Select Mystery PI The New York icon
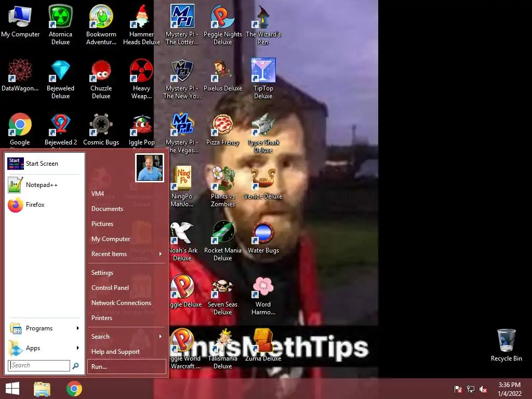Screen dimensions: 532x399 [x=182, y=79]
